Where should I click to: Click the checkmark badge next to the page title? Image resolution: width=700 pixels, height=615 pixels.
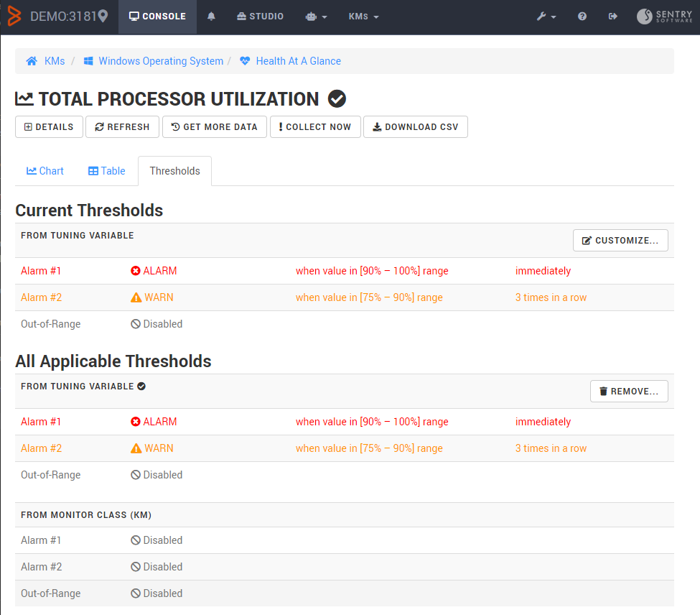337,98
